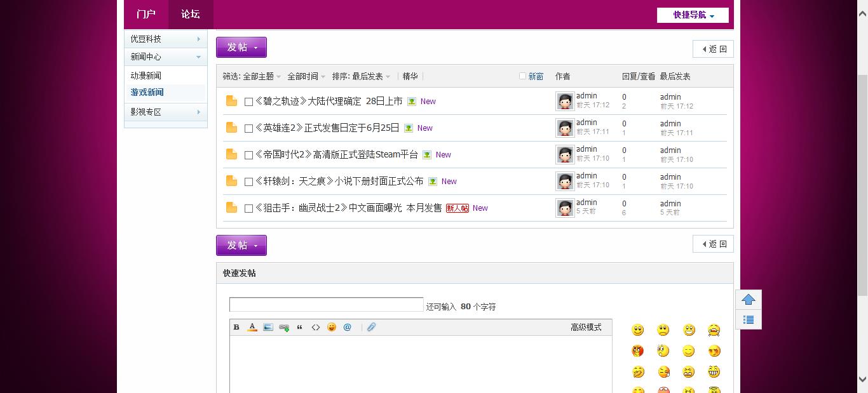Click image attachment icon on 《英雄连2》 thread
The width and height of the screenshot is (868, 393).
[409, 128]
